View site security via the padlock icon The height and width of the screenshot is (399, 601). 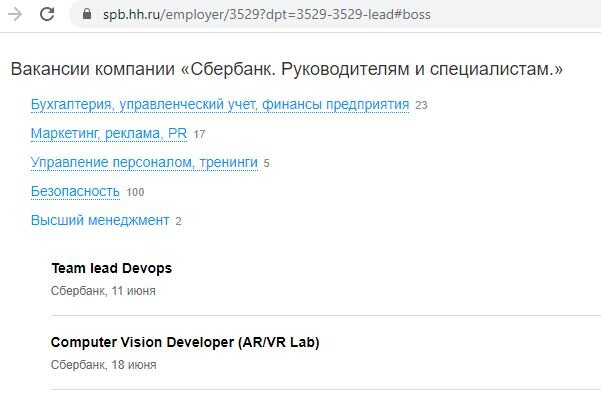coord(87,14)
